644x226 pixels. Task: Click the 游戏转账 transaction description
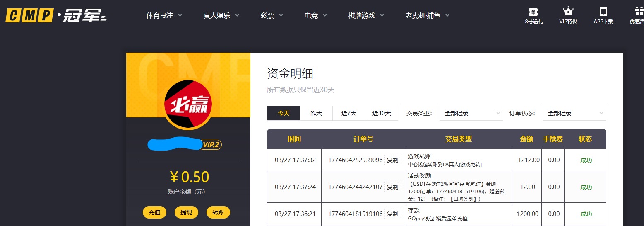[x=445, y=160]
